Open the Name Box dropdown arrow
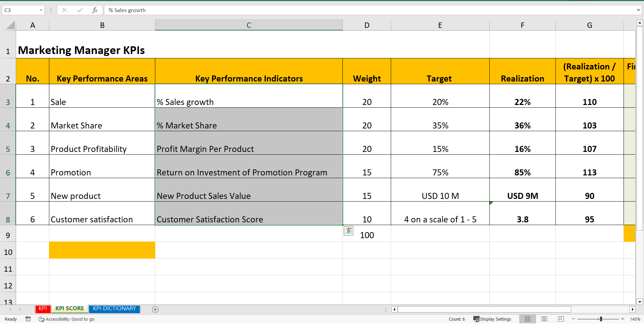This screenshot has width=644, height=324. (x=41, y=10)
